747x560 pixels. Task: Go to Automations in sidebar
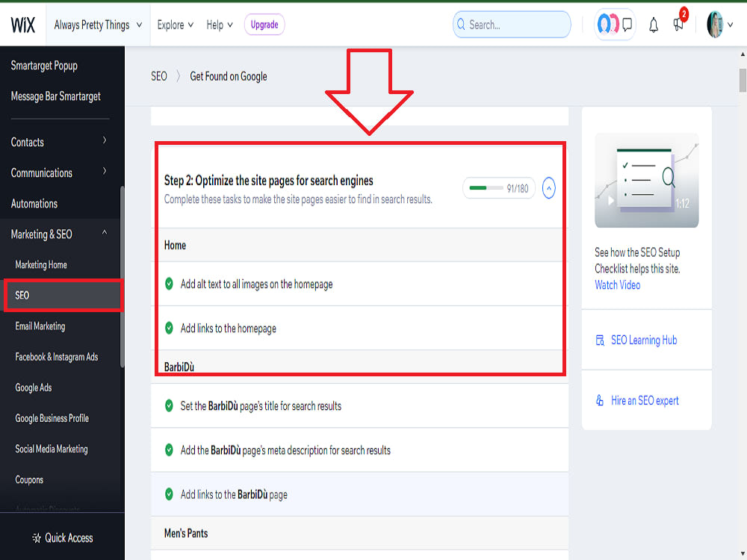tap(34, 204)
